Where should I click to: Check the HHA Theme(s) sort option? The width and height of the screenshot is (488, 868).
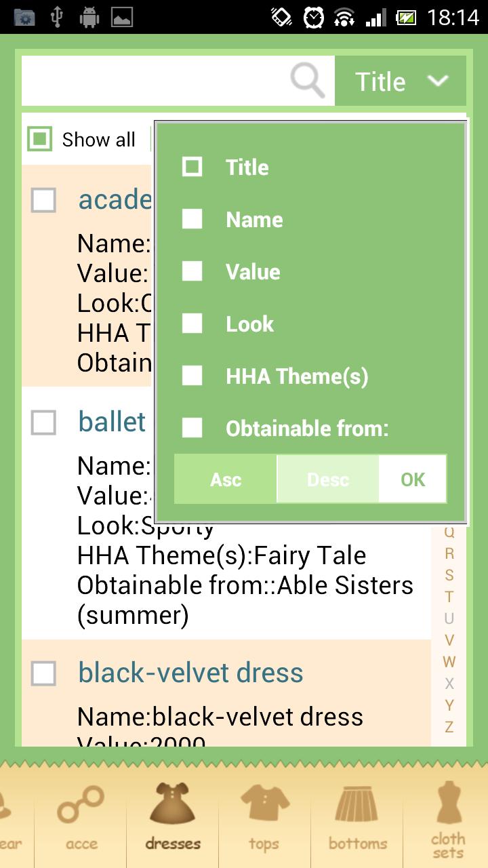pyautogui.click(x=192, y=376)
